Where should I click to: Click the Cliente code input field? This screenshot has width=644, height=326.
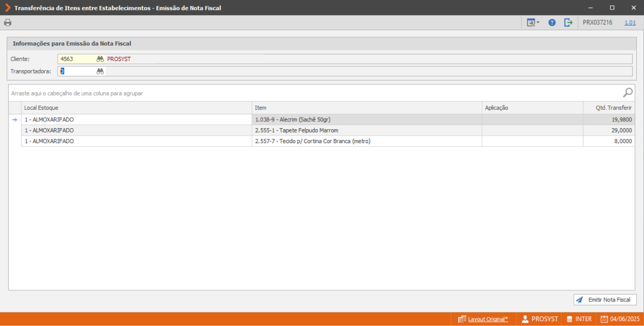(77, 59)
